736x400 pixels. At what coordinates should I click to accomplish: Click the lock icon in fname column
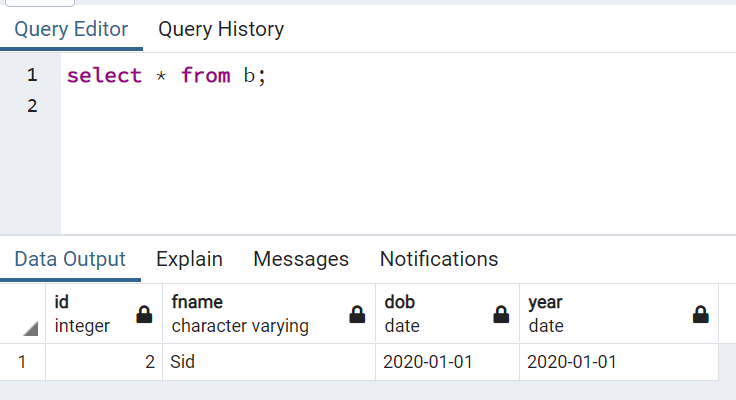[x=357, y=314]
